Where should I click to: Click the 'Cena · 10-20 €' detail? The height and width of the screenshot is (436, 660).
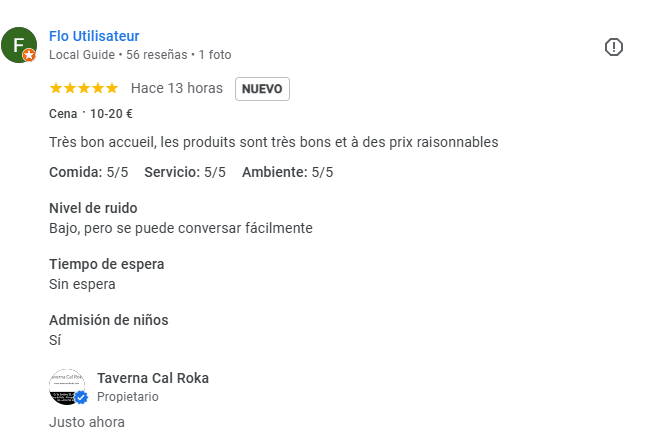click(x=91, y=114)
